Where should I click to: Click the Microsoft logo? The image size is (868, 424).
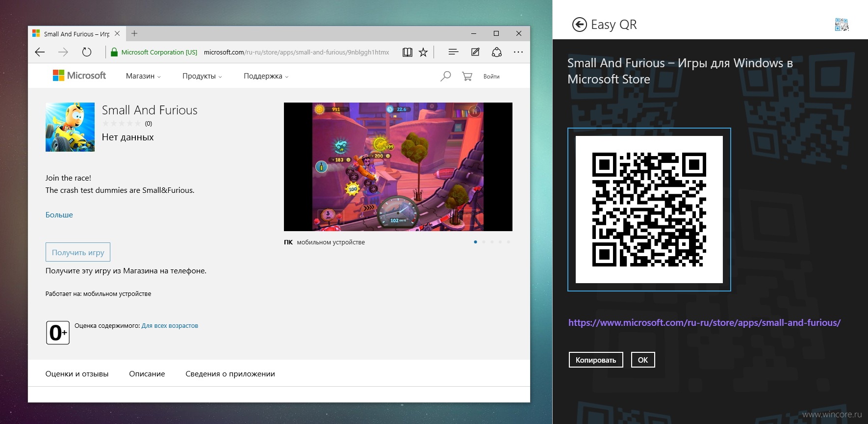coord(79,76)
